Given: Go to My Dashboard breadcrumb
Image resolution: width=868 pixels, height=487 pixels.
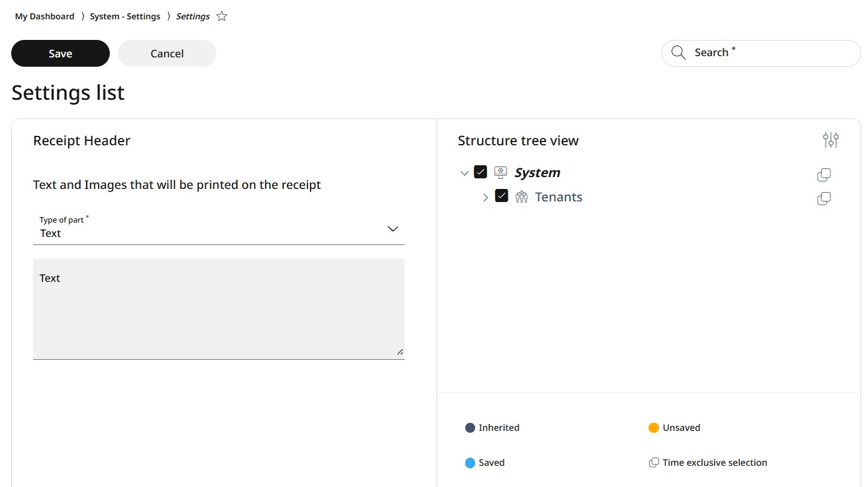Looking at the screenshot, I should 44,16.
